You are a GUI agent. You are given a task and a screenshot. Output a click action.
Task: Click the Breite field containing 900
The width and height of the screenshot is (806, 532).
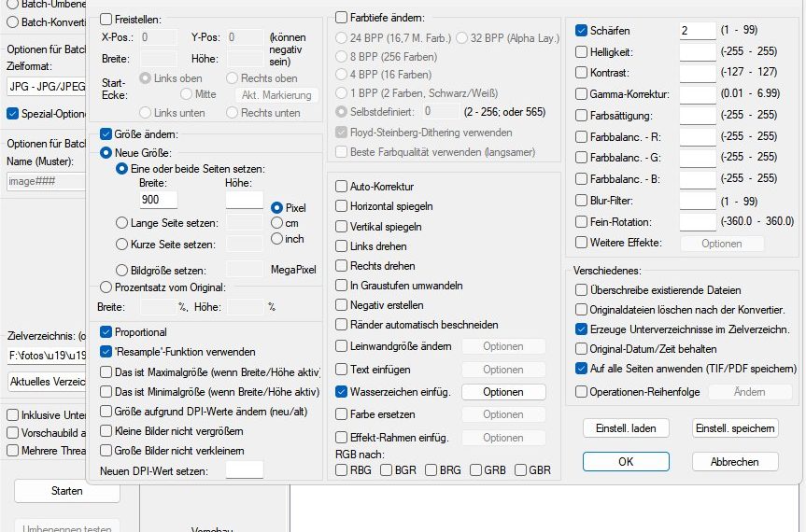coord(163,200)
